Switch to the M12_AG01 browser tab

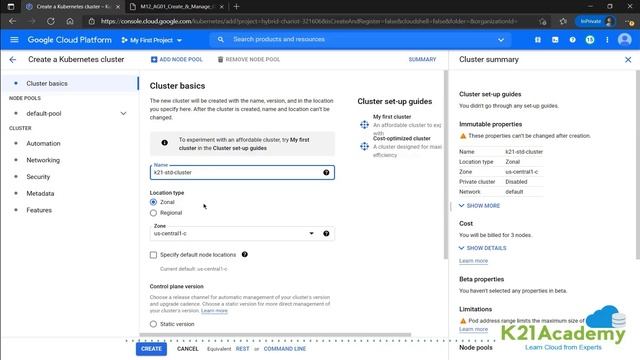[176, 7]
